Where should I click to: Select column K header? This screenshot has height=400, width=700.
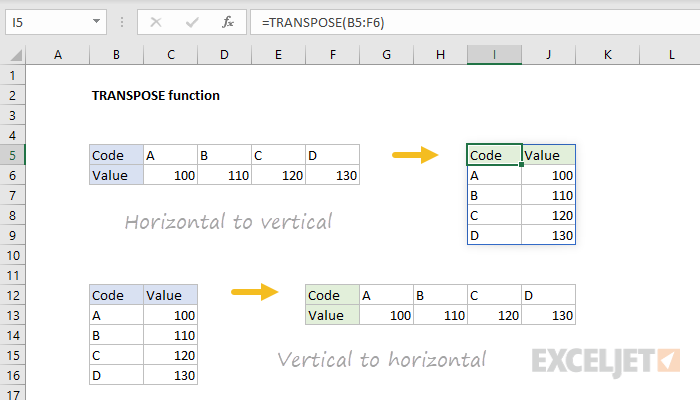pos(608,55)
